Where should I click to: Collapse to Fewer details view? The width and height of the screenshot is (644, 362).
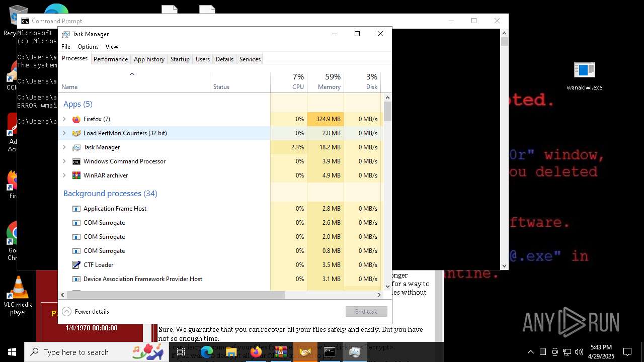86,312
